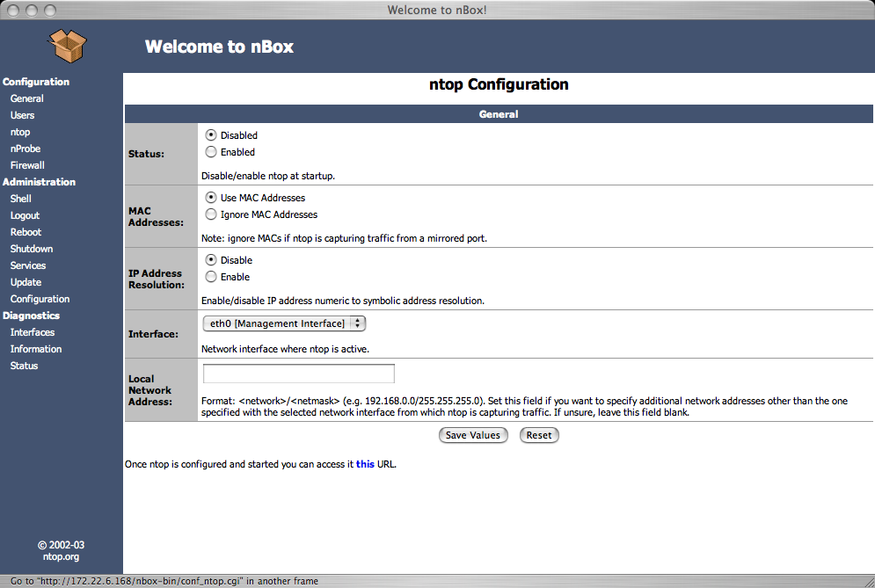Choose the Ignore MAC Addresses option

click(x=211, y=214)
